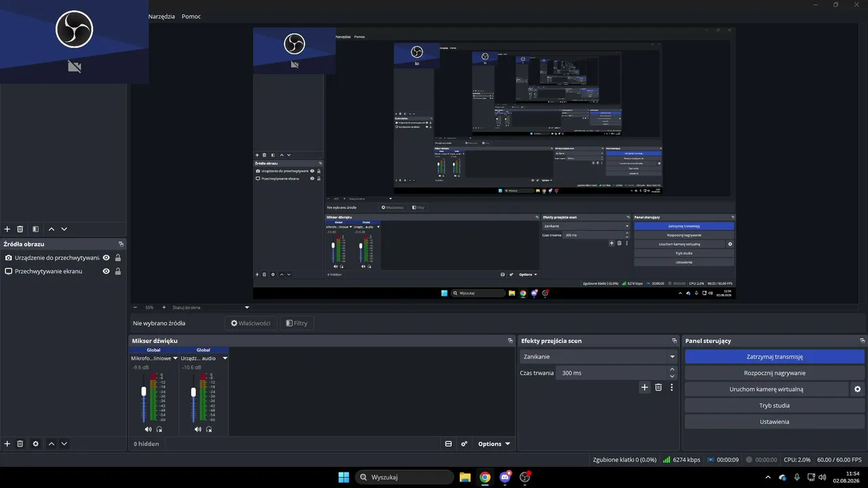
Task: Open virtual camera settings gear
Action: pos(858,389)
